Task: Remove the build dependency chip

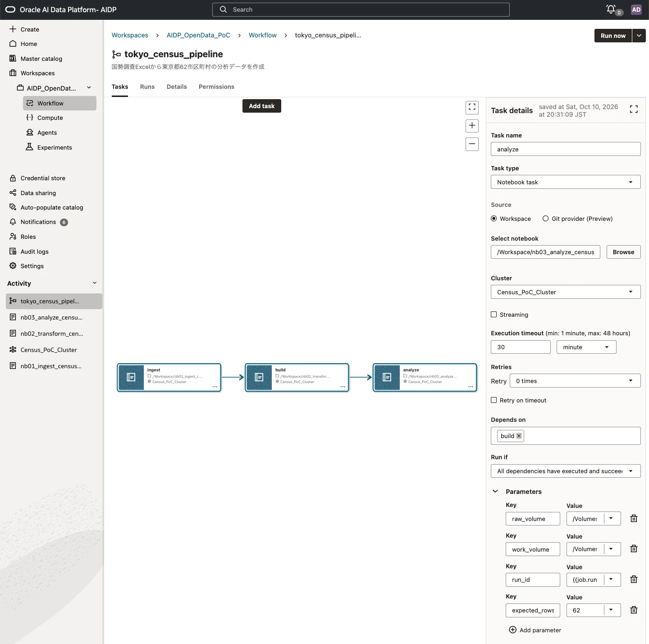Action: tap(519, 436)
